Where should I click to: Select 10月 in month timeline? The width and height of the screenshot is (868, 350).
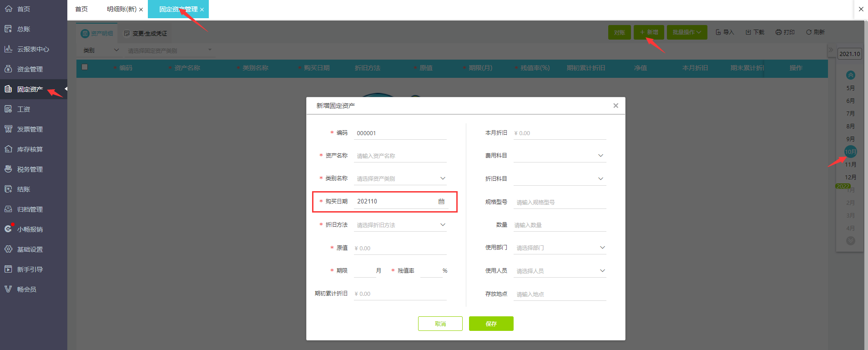[x=851, y=152]
